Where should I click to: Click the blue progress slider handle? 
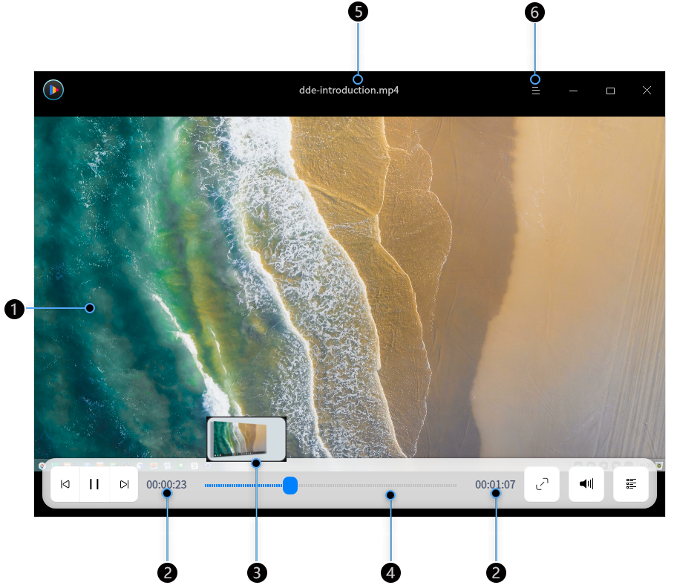coord(290,486)
